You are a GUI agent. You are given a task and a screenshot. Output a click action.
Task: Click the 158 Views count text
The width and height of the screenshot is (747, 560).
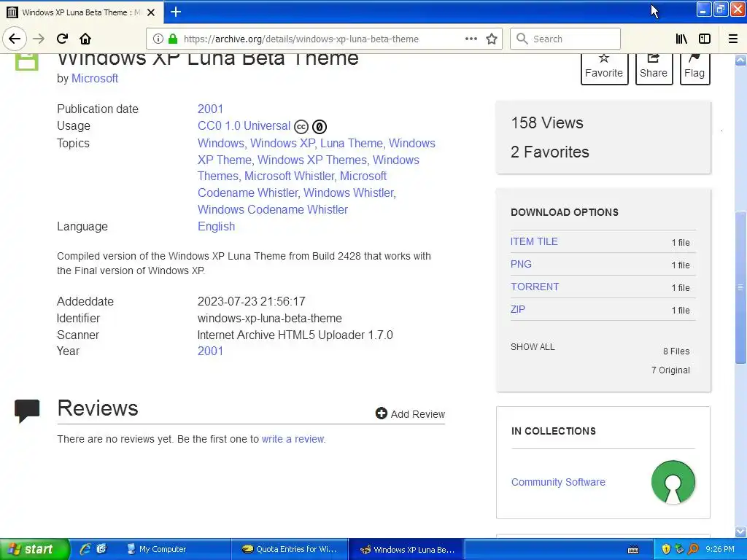pyautogui.click(x=547, y=122)
